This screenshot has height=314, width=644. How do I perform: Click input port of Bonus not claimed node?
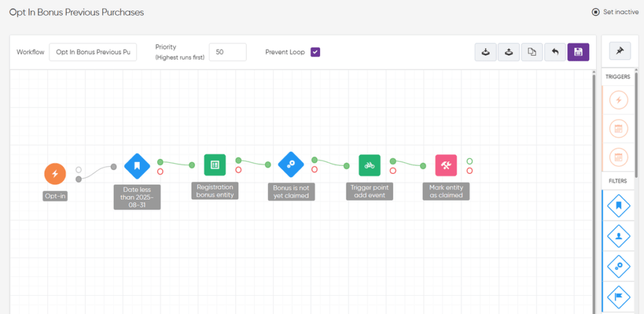[x=268, y=165]
